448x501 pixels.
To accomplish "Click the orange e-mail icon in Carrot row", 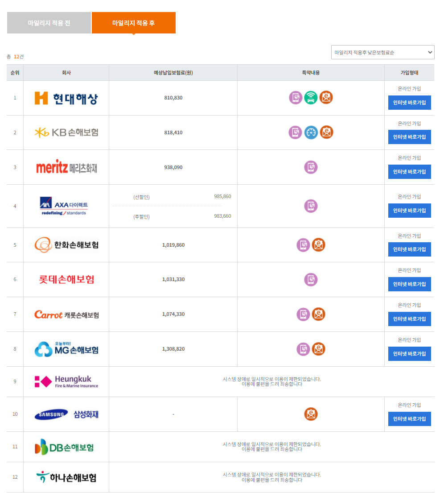I will pyautogui.click(x=318, y=315).
